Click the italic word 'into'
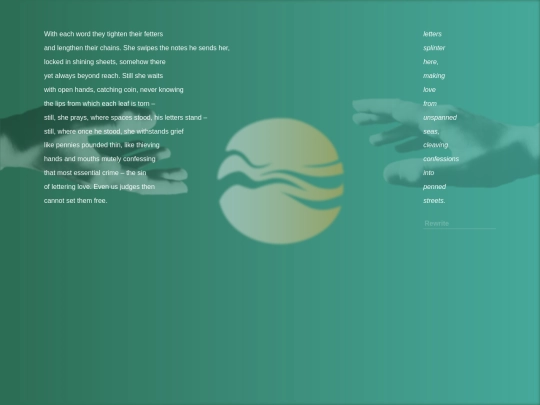540x405 pixels. pyautogui.click(x=428, y=173)
